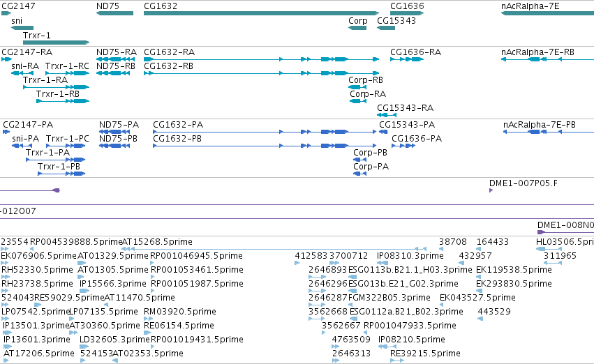Image resolution: width=594 pixels, height=364 pixels.
Task: Click the RM03920.5prime EST label
Action: pos(180,312)
